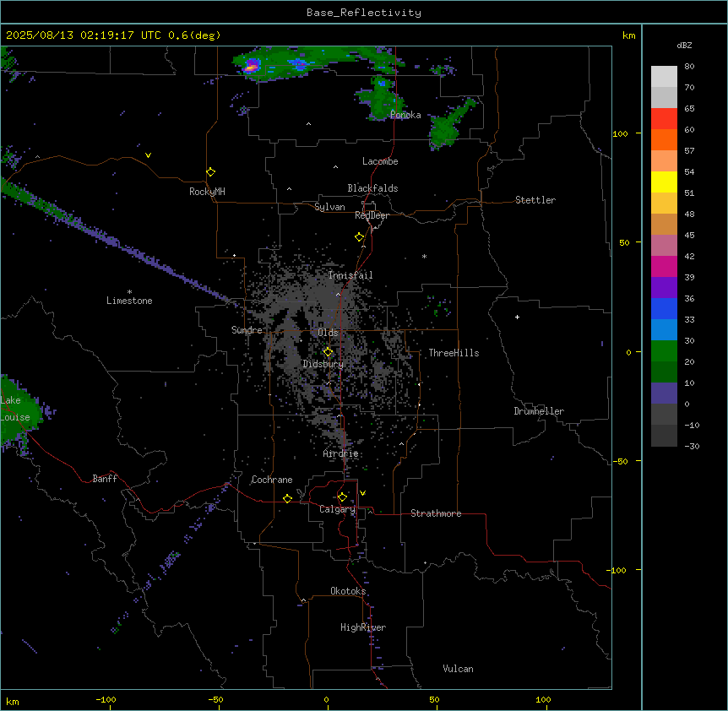Select the magenta swatch in dBZ legend
This screenshot has height=711, width=728.
coord(664,266)
